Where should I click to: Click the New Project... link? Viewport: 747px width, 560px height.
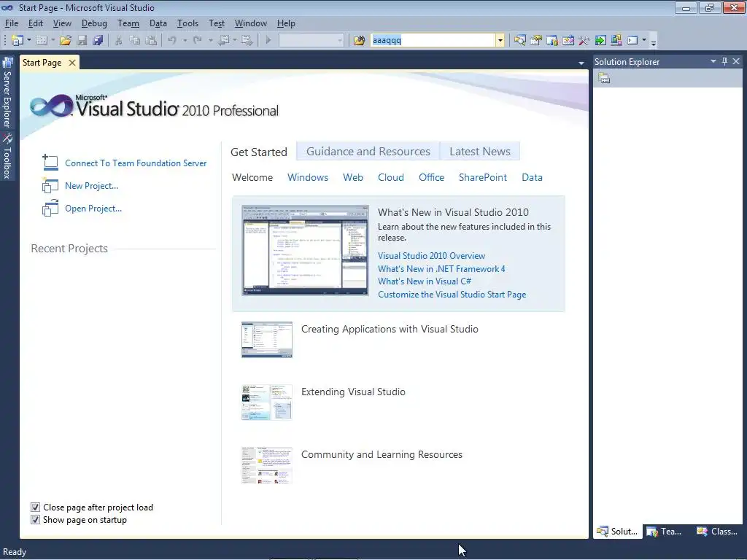click(91, 186)
